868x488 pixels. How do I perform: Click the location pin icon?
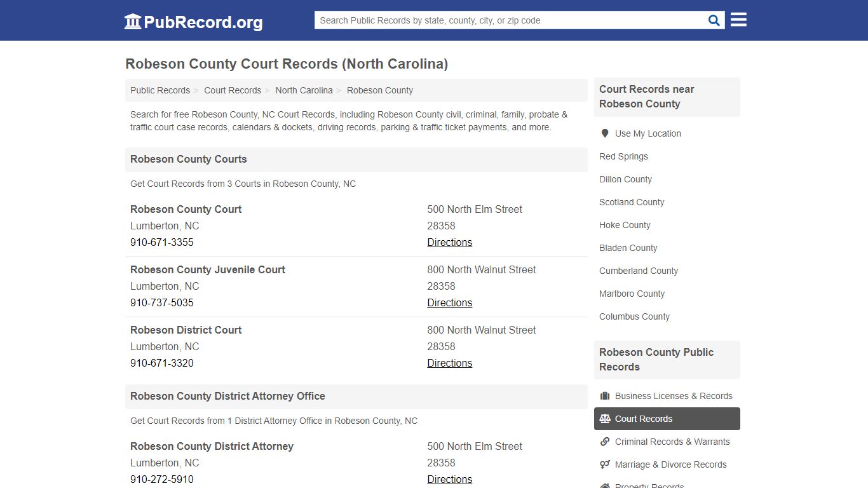[605, 133]
